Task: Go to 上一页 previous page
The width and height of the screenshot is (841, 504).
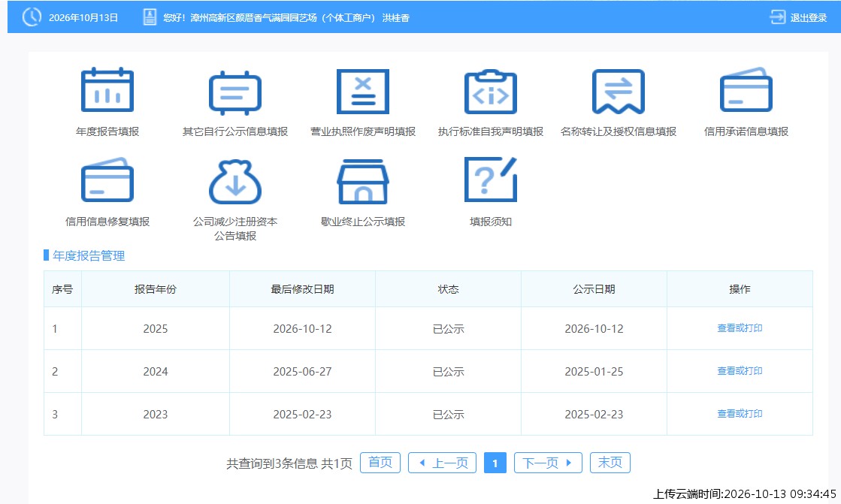Action: (442, 463)
